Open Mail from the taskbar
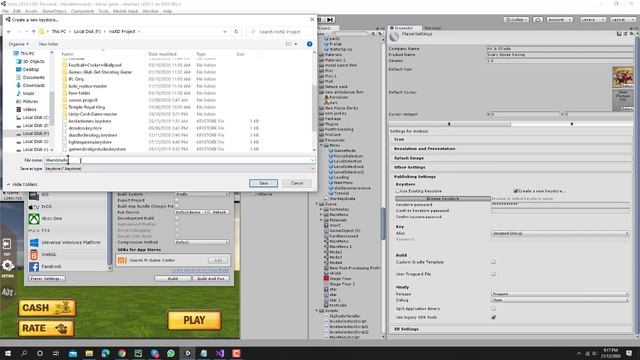640x360 pixels. (73, 353)
